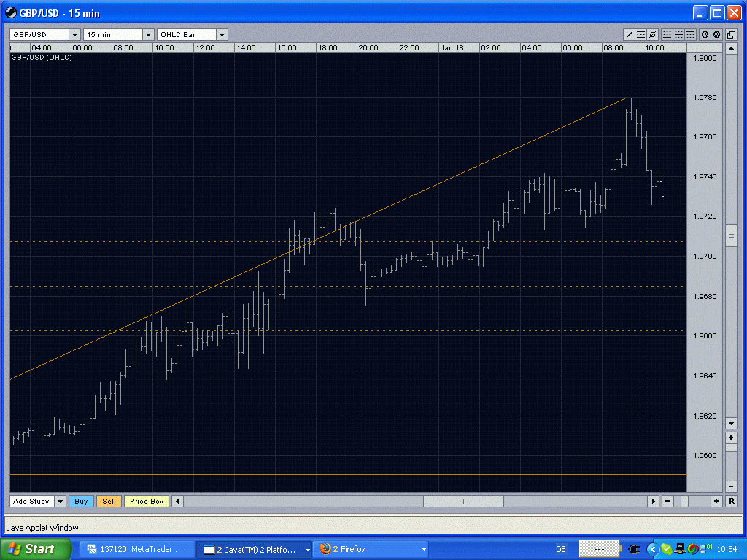Click the window title bar app icon
The image size is (747, 560).
pos(10,13)
